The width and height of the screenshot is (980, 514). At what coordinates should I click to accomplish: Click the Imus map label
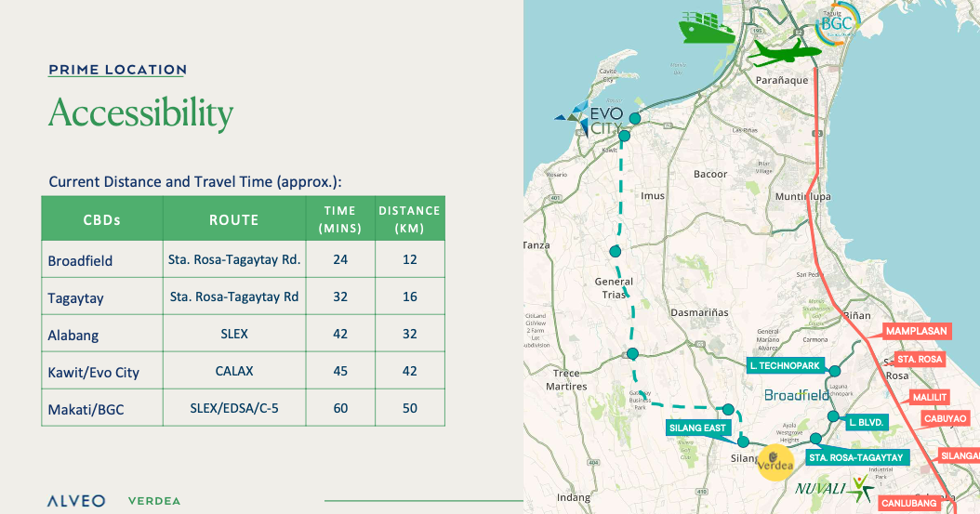point(653,196)
